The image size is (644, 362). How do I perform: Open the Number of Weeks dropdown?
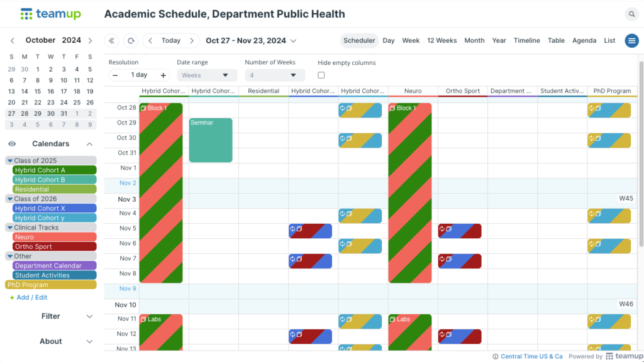(275, 74)
